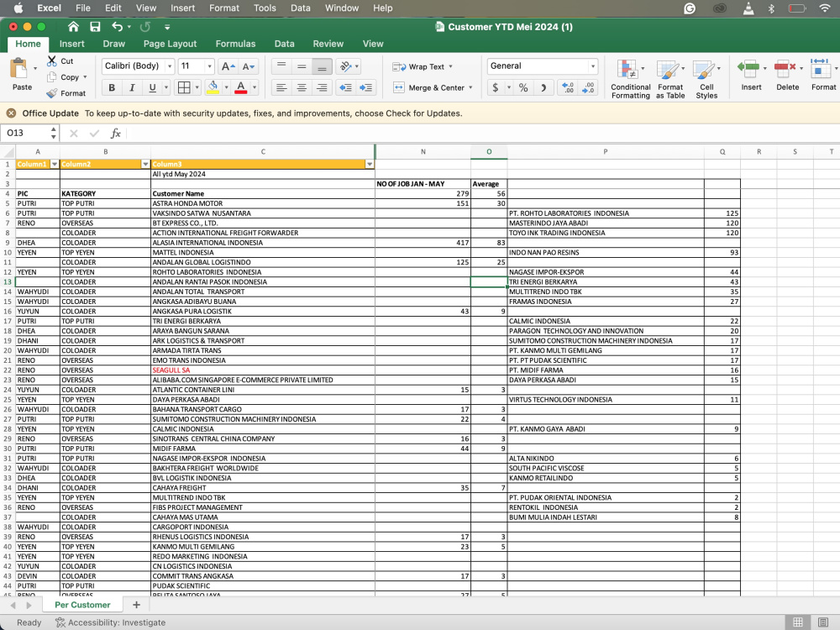Switch to the Page Layout tab
The height and width of the screenshot is (630, 840).
[x=170, y=44]
